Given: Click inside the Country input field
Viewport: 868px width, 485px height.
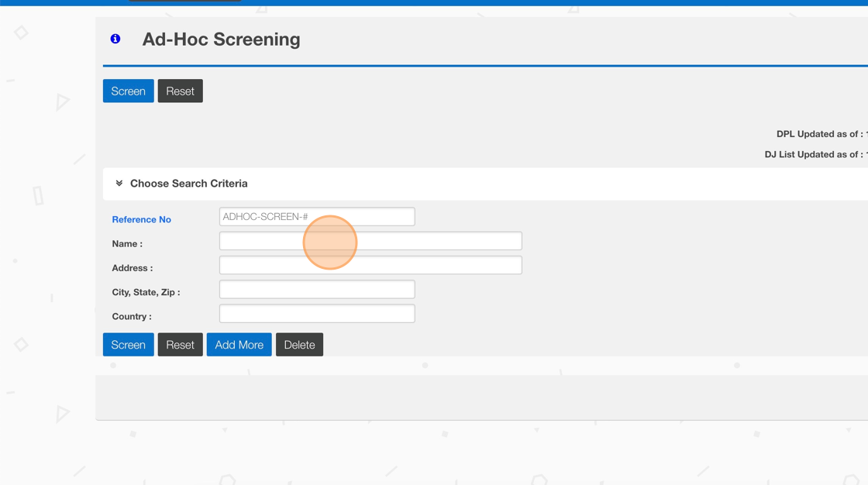Looking at the screenshot, I should (316, 314).
